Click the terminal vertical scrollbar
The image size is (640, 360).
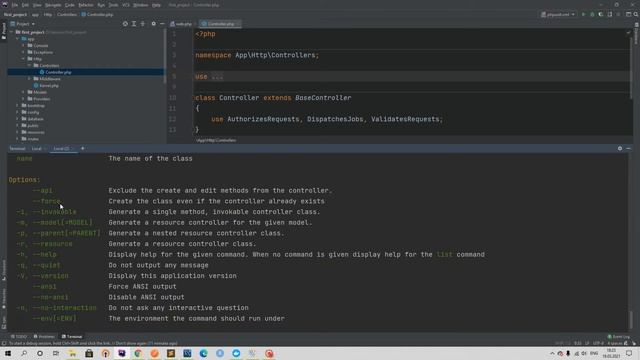tap(632, 319)
